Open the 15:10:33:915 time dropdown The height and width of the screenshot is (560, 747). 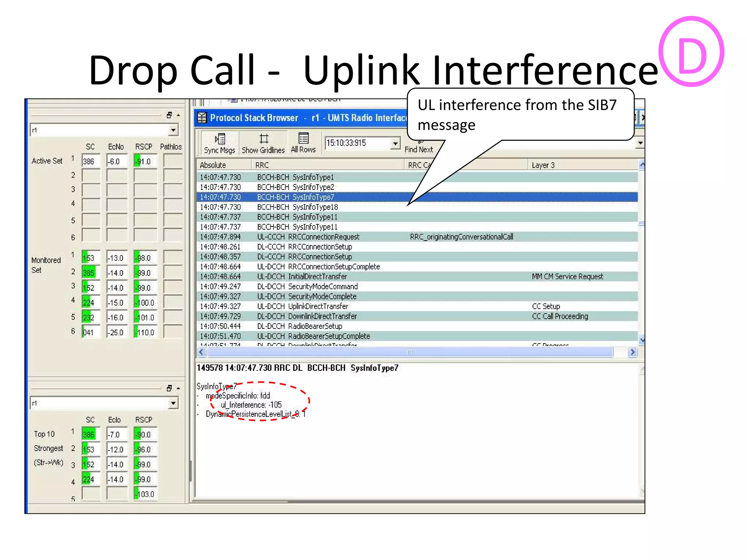click(x=395, y=143)
